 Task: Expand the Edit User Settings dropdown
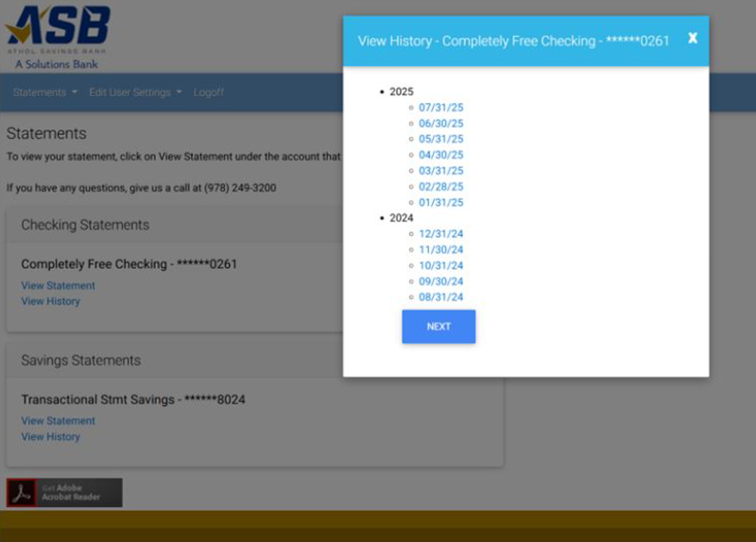click(x=135, y=93)
